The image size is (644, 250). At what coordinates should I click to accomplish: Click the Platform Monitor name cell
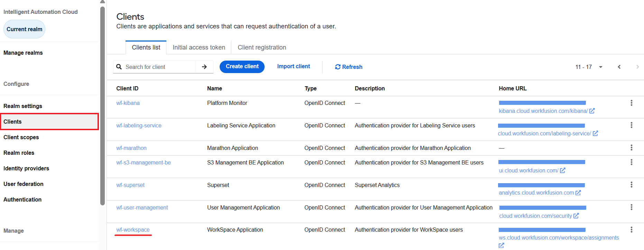(227, 103)
